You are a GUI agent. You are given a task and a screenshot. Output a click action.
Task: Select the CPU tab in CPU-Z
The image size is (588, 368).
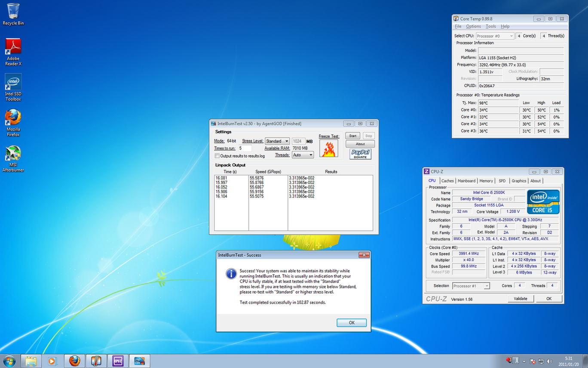click(x=432, y=181)
